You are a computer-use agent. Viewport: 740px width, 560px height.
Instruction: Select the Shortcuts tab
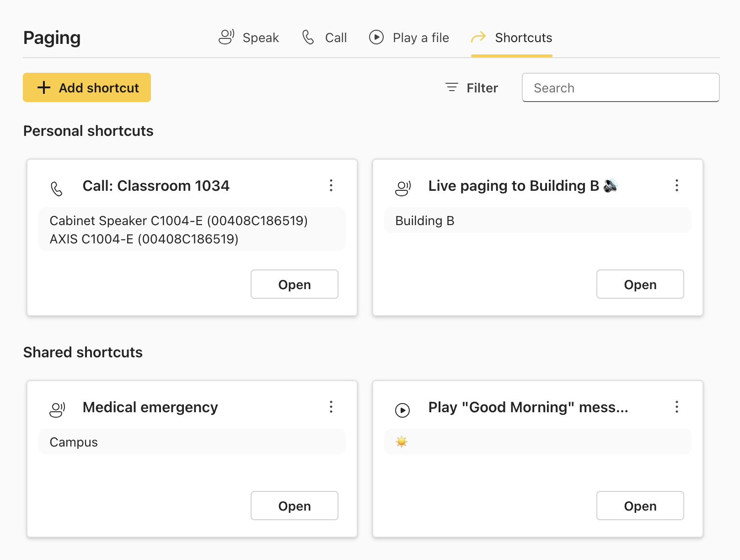(x=512, y=38)
